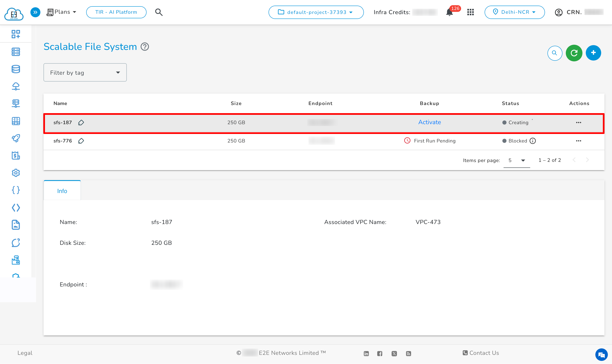Click the TIR - AI Platform button
612x364 pixels.
[116, 12]
